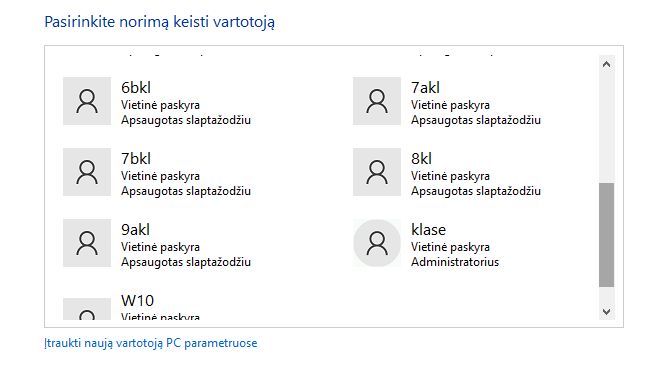Open the 6bkl account name
This screenshot has width=661, height=383.
136,88
